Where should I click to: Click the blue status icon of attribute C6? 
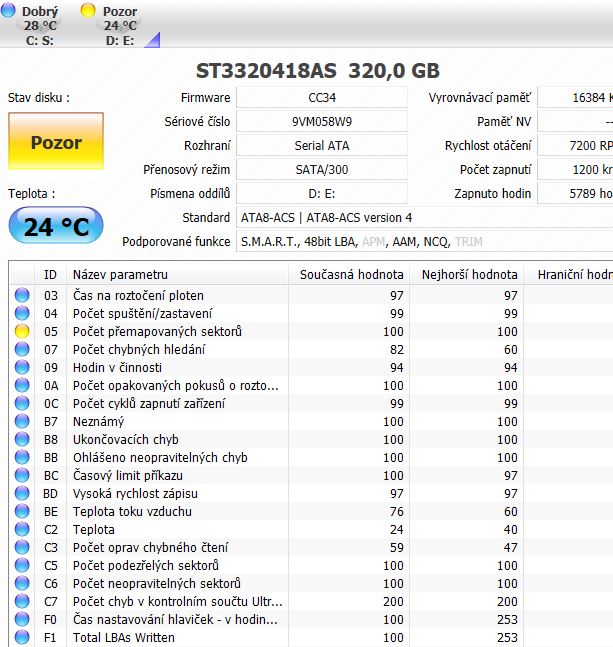point(22,583)
